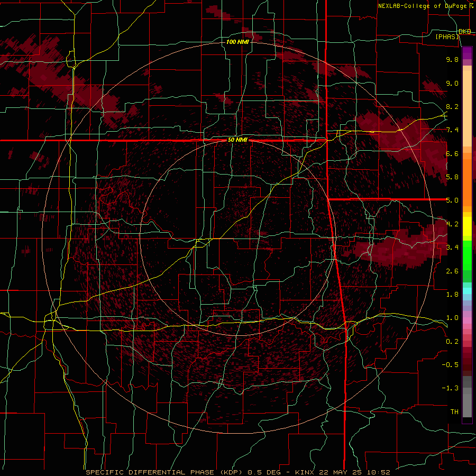
Task: Click the "50 NMI" range ring label
Action: pyautogui.click(x=237, y=140)
